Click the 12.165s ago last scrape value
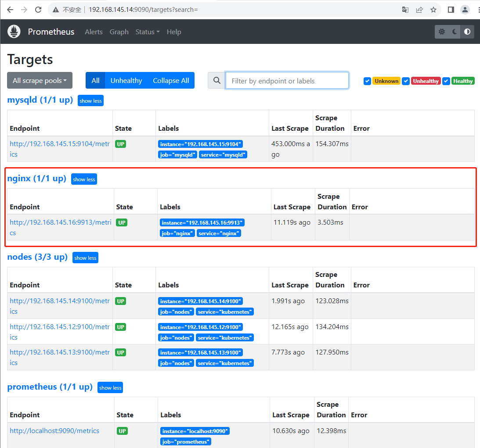The height and width of the screenshot is (448, 480). click(x=290, y=327)
